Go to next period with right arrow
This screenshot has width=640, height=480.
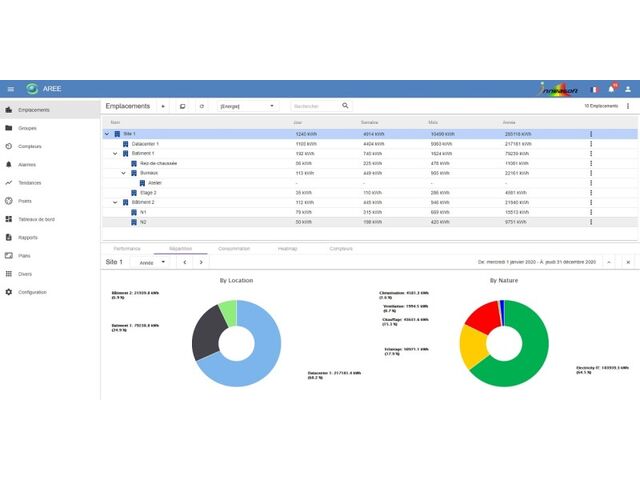(x=201, y=262)
